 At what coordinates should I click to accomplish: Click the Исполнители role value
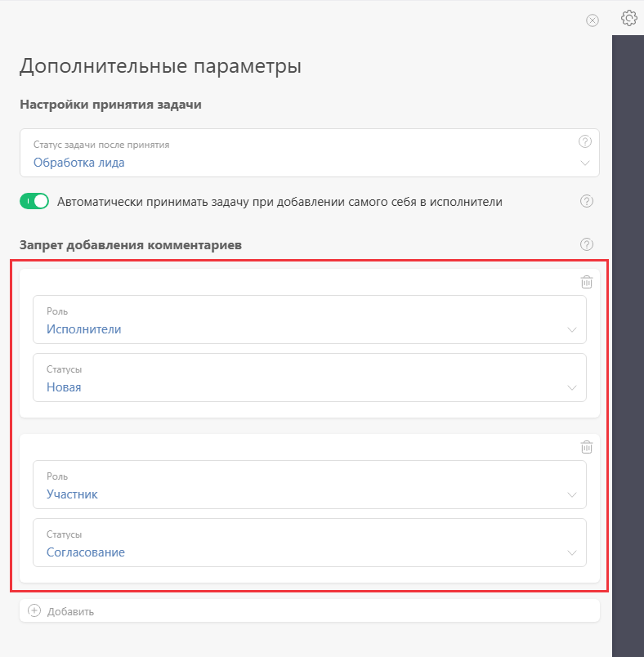click(x=84, y=329)
